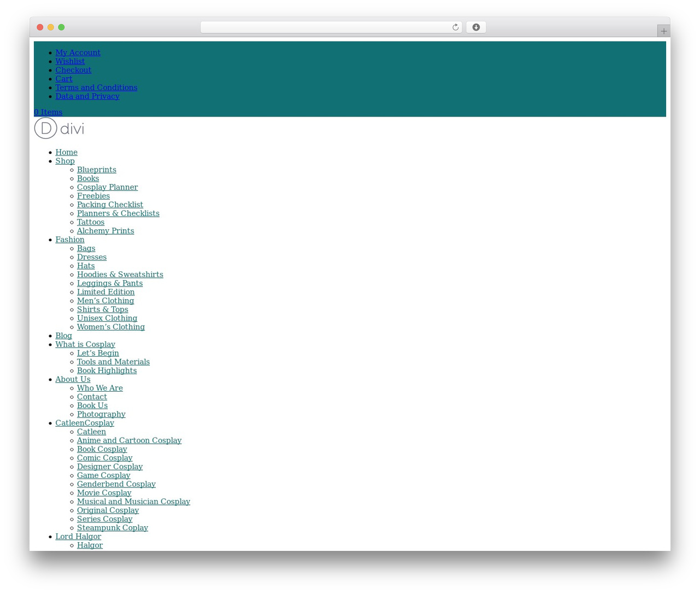View the 0 Items cart link
Viewport: 700px width, 593px height.
(48, 112)
